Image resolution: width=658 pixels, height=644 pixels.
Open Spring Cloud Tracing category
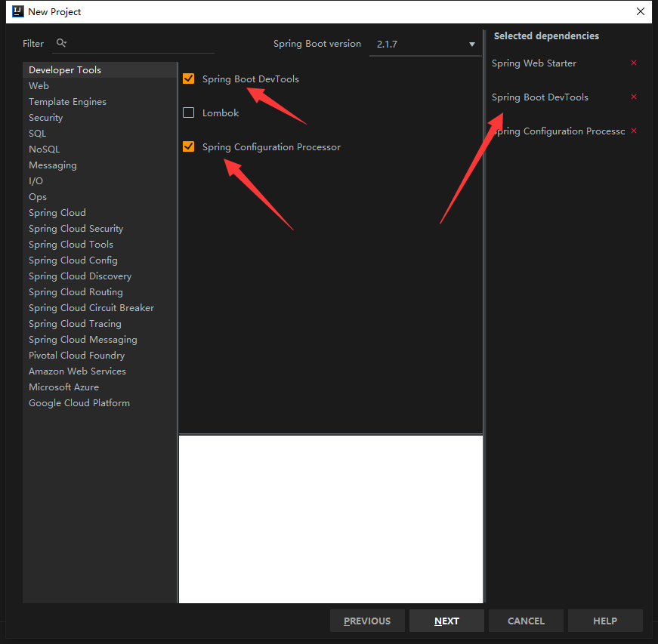pyautogui.click(x=100, y=324)
